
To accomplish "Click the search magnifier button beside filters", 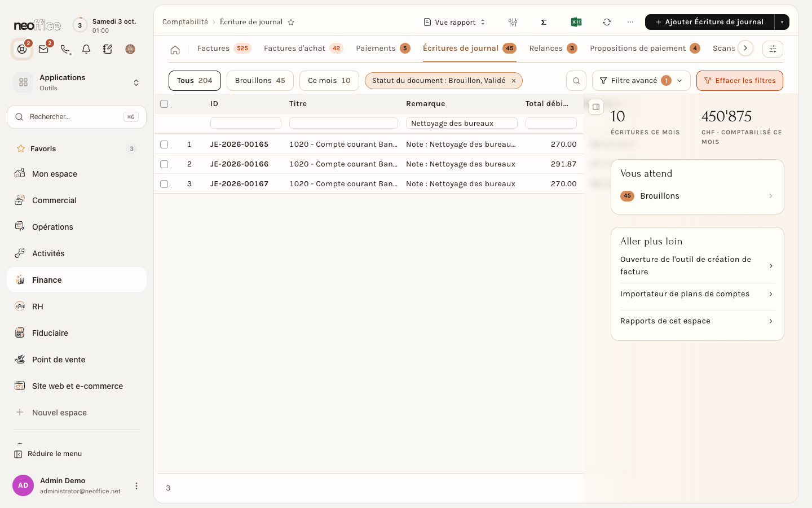I will 576,81.
